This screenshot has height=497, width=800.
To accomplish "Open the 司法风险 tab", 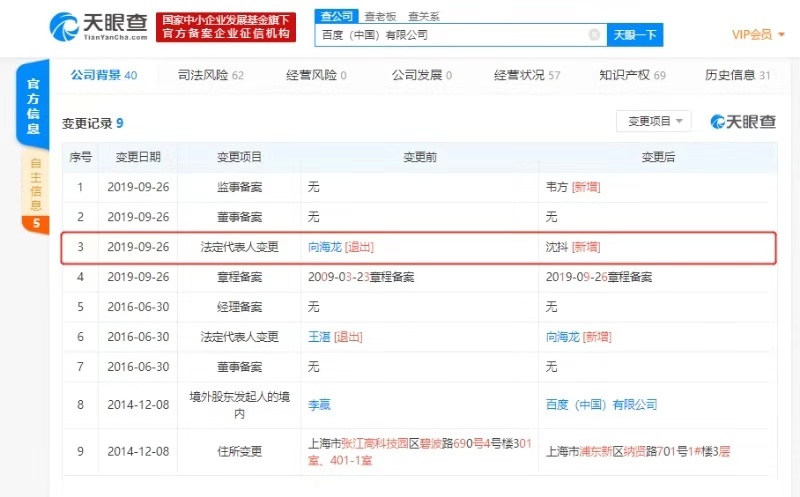I will 211,75.
